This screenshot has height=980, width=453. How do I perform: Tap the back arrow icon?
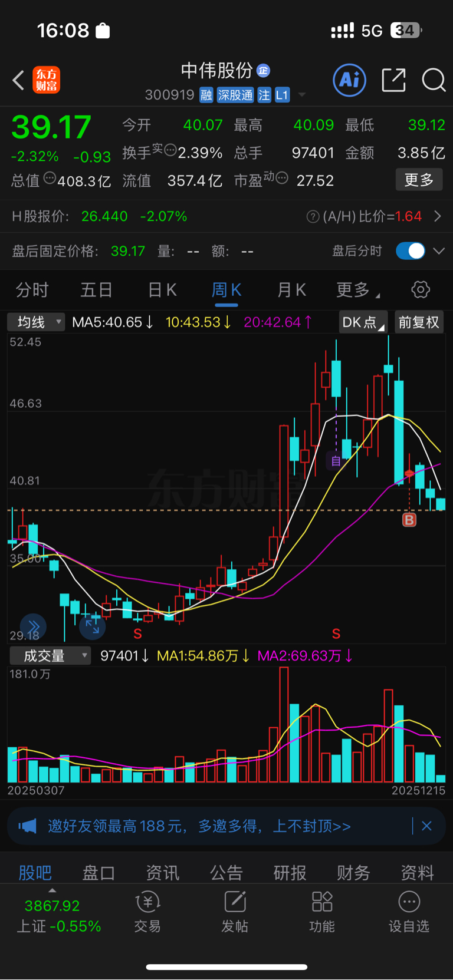18,80
